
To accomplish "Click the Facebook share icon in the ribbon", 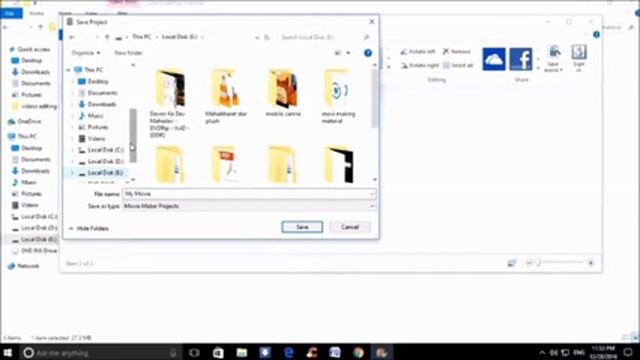I will click(520, 59).
